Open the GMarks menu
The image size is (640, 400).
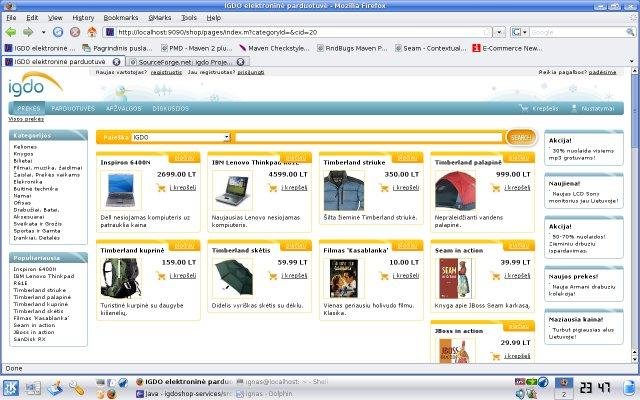[x=160, y=18]
